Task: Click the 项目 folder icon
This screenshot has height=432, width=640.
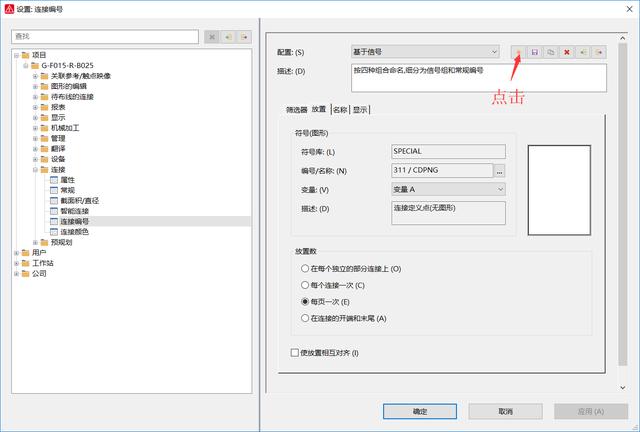Action: point(25,55)
